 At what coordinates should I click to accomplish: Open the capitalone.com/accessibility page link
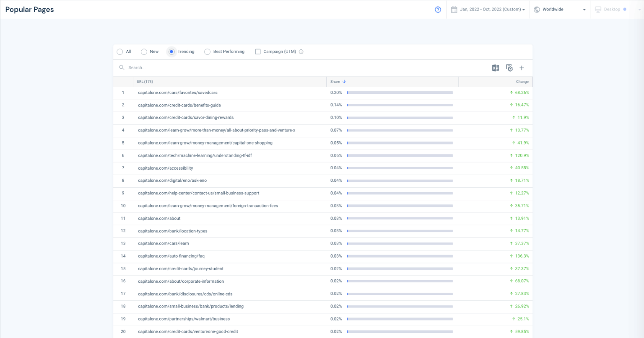165,168
